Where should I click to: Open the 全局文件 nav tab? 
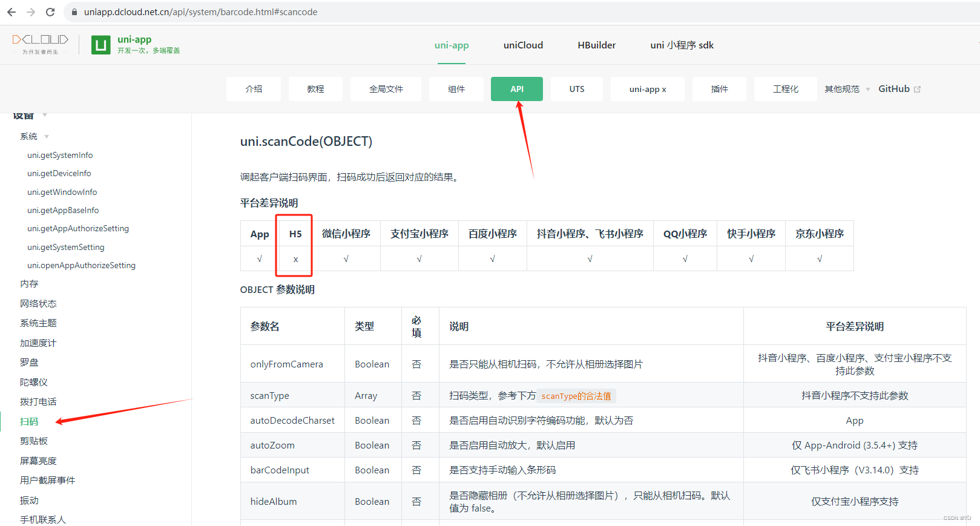pyautogui.click(x=386, y=89)
